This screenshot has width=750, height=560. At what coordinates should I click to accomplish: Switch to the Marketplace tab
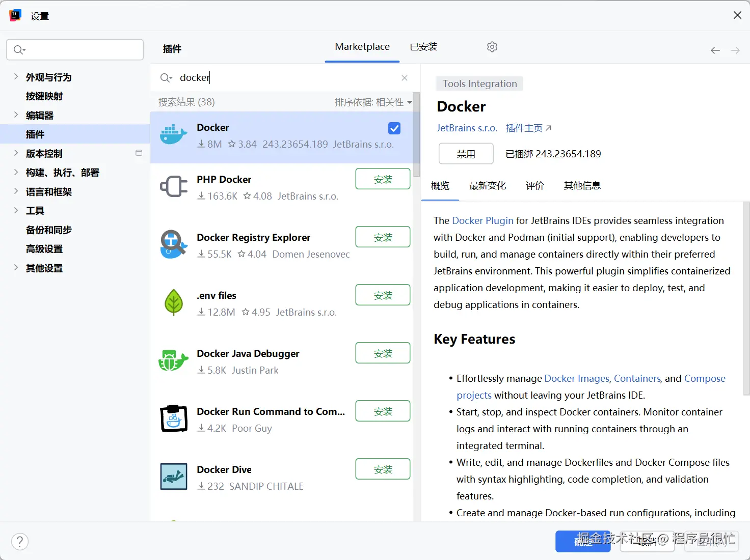362,47
